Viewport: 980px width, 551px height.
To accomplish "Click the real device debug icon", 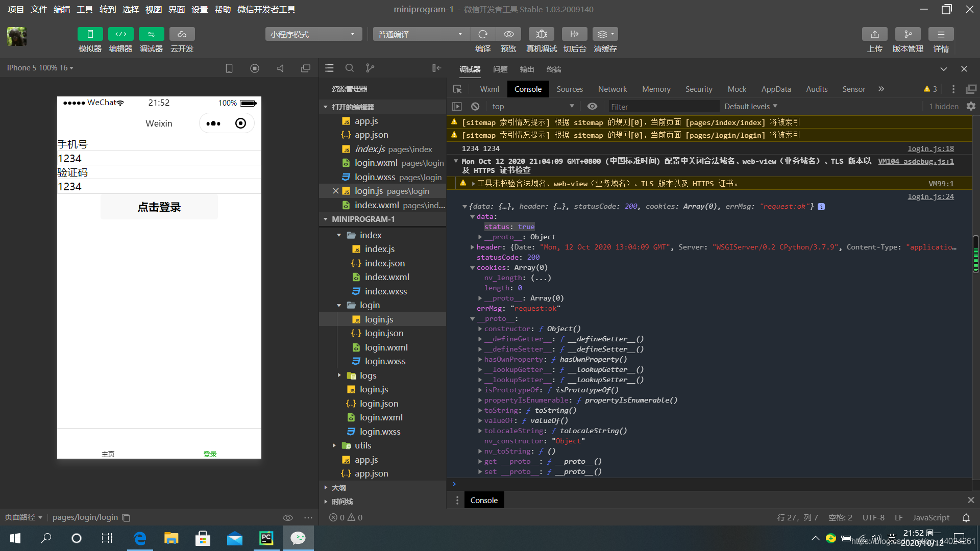I will (542, 34).
